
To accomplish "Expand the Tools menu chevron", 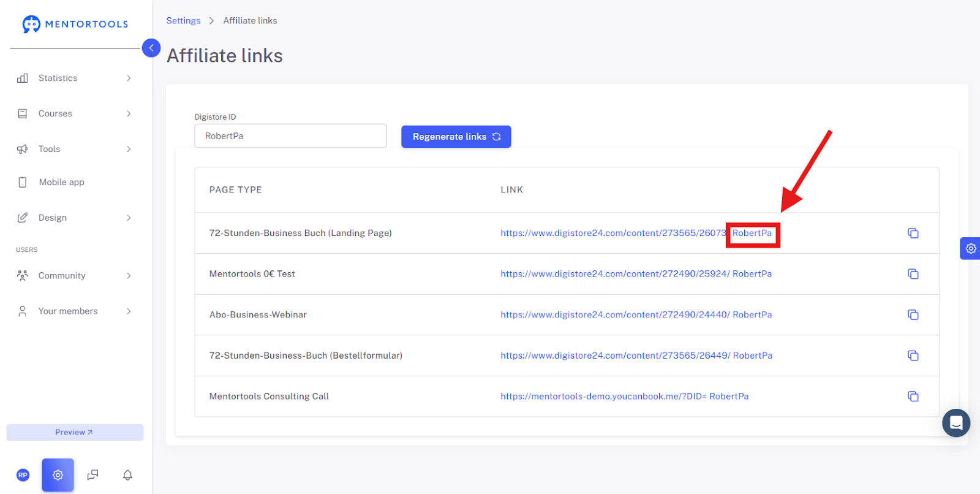I will coord(129,149).
